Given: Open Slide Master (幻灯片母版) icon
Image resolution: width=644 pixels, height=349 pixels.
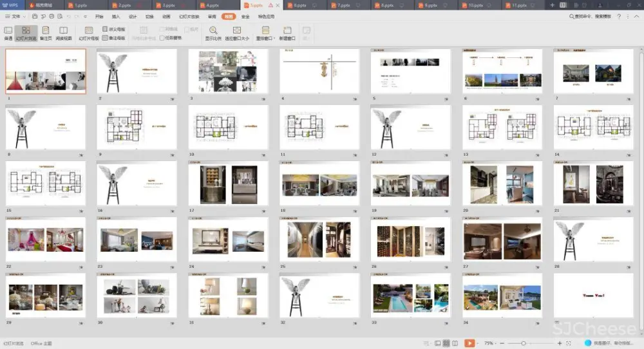Looking at the screenshot, I should (89, 32).
